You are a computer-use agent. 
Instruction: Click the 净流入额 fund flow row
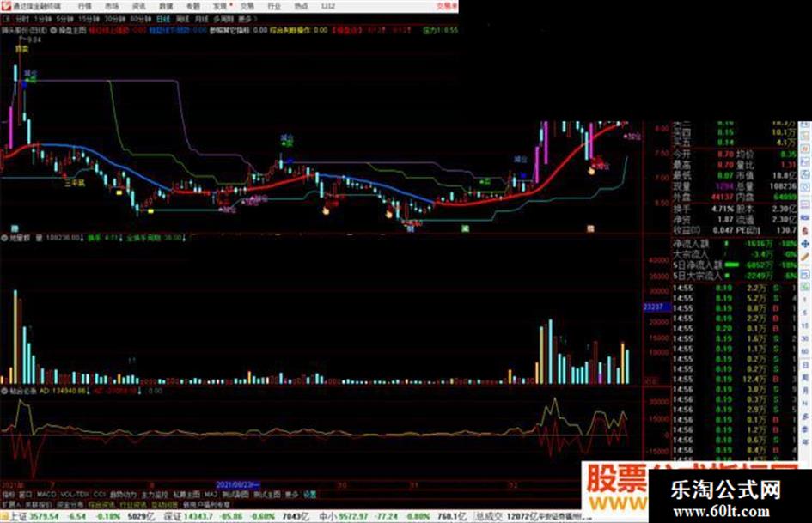(735, 243)
